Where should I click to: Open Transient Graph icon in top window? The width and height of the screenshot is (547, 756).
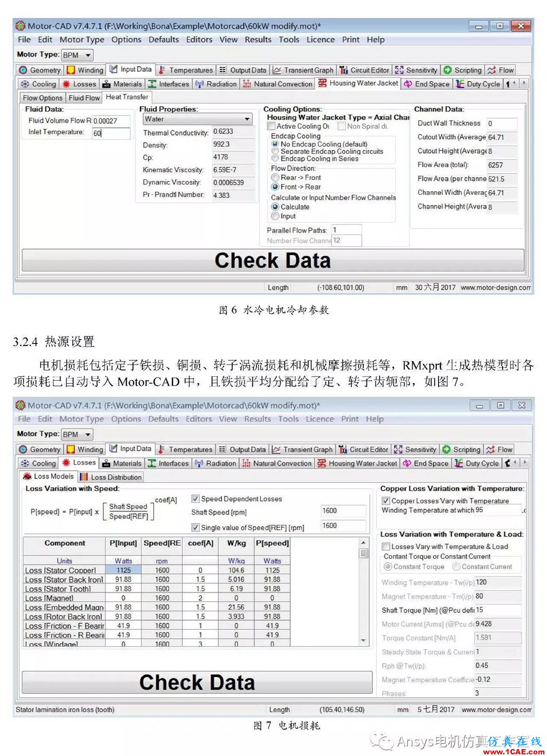[277, 70]
